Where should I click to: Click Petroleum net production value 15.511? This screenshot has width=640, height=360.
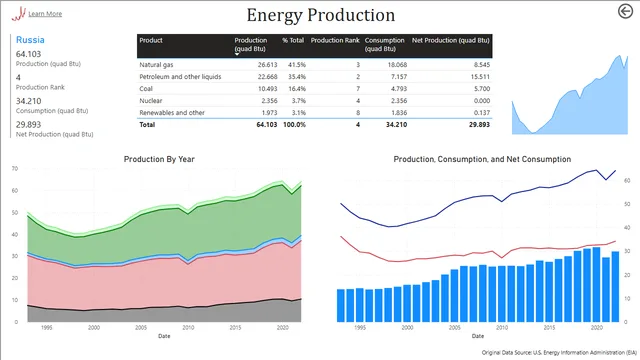[480, 77]
